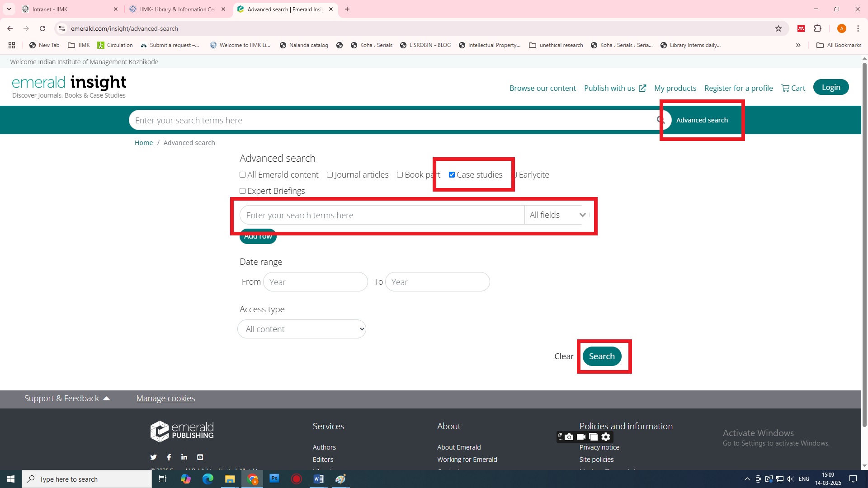The height and width of the screenshot is (488, 868).
Task: Expand the Support & Feedback panel
Action: 67,399
